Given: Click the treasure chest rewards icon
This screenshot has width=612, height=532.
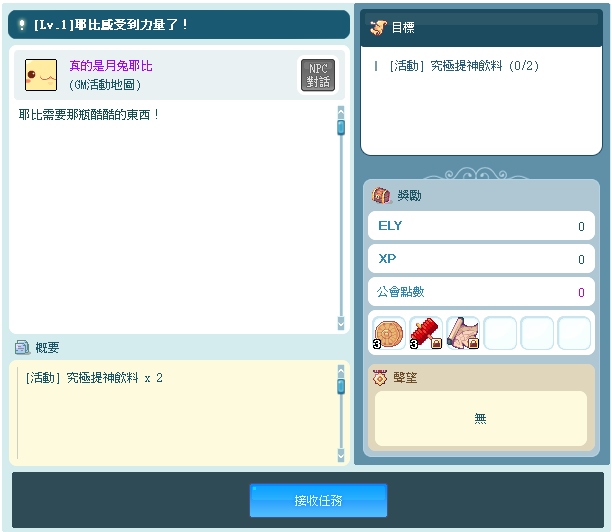Looking at the screenshot, I should (381, 195).
